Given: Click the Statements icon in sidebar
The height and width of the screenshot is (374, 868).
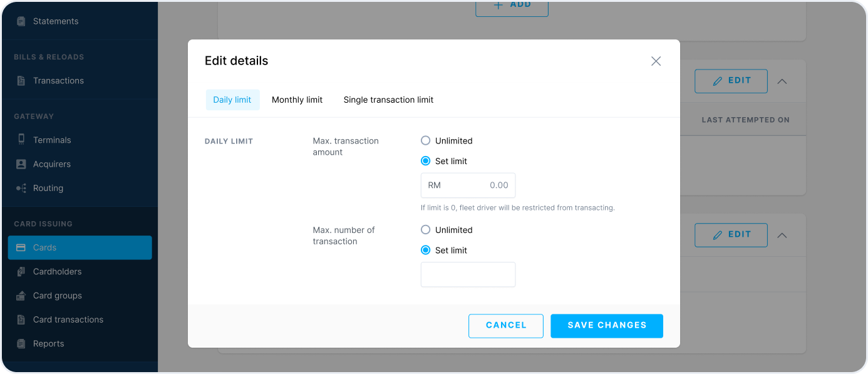Looking at the screenshot, I should 21,21.
